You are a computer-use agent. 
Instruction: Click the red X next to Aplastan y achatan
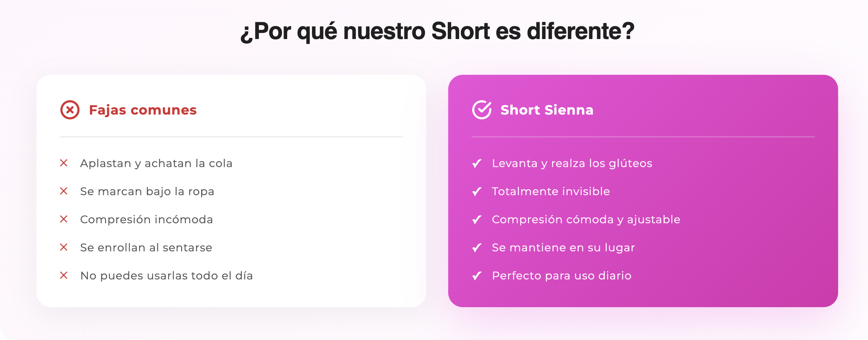[x=64, y=163]
